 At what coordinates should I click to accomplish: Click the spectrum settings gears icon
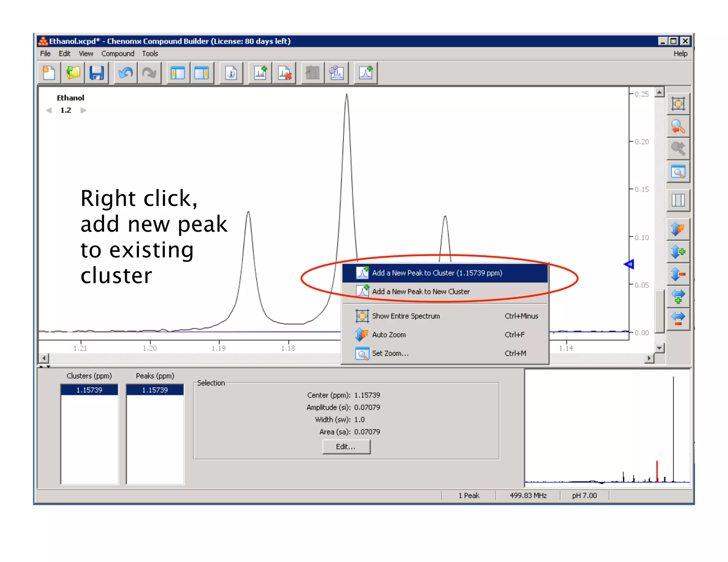pos(337,73)
